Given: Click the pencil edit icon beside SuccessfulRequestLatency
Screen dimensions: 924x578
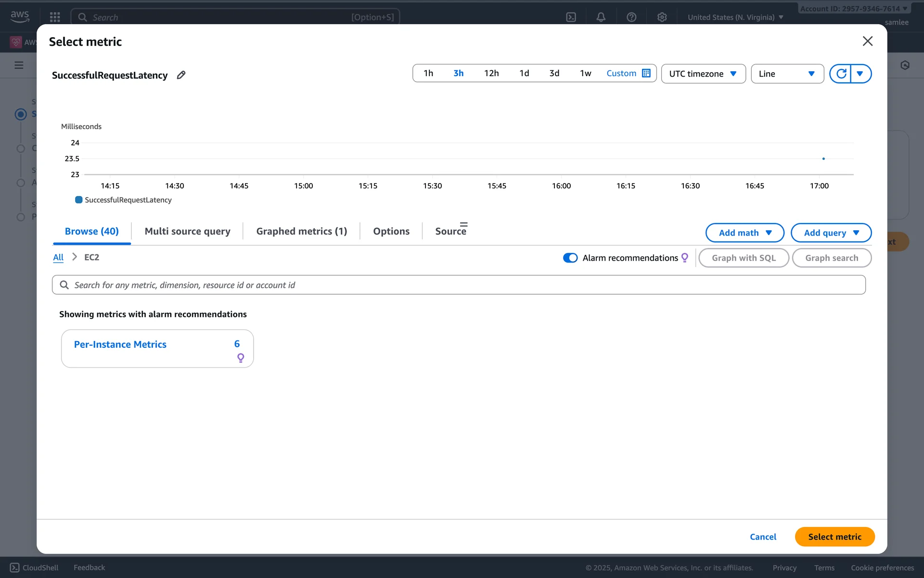Looking at the screenshot, I should pyautogui.click(x=181, y=75).
